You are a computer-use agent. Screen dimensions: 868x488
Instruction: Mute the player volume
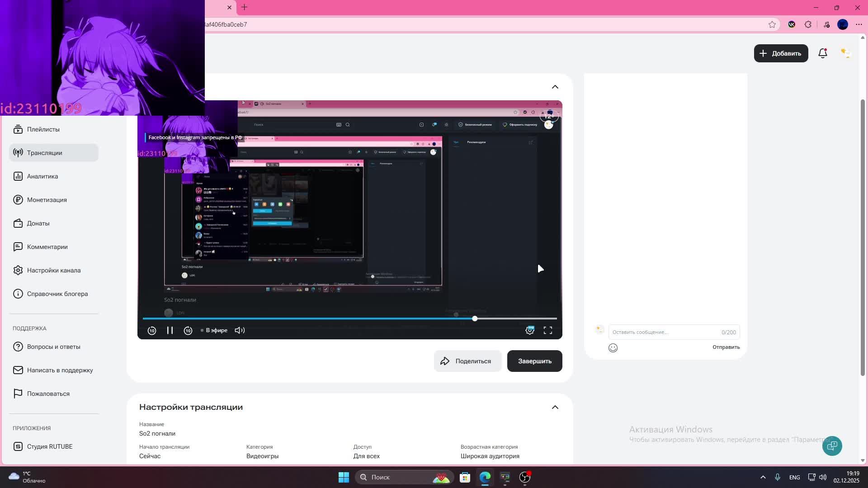click(240, 330)
